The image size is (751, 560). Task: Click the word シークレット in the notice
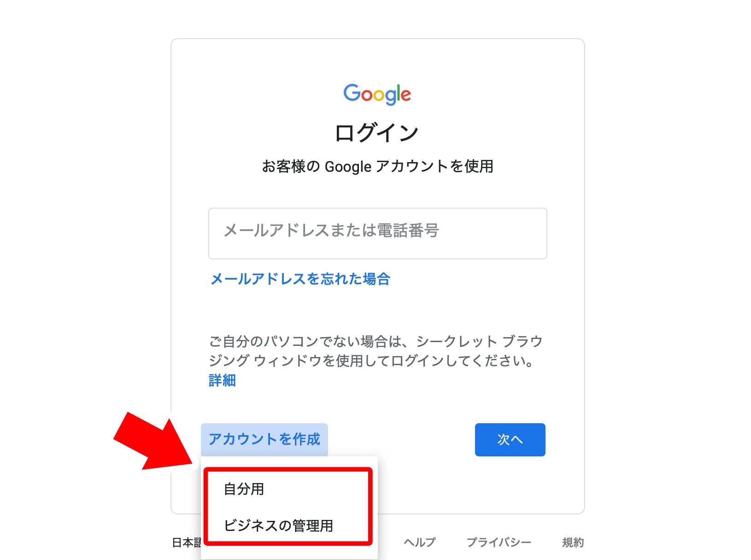tap(456, 342)
